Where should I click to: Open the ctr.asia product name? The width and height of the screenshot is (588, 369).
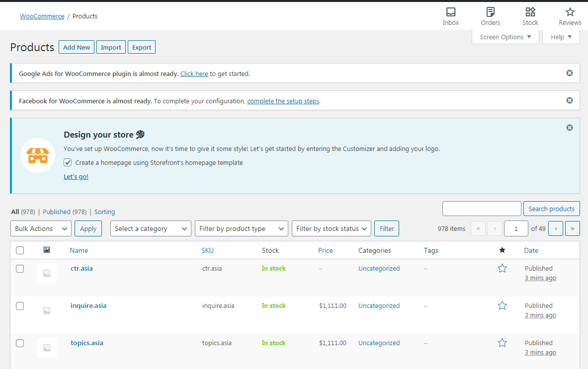pyautogui.click(x=82, y=268)
